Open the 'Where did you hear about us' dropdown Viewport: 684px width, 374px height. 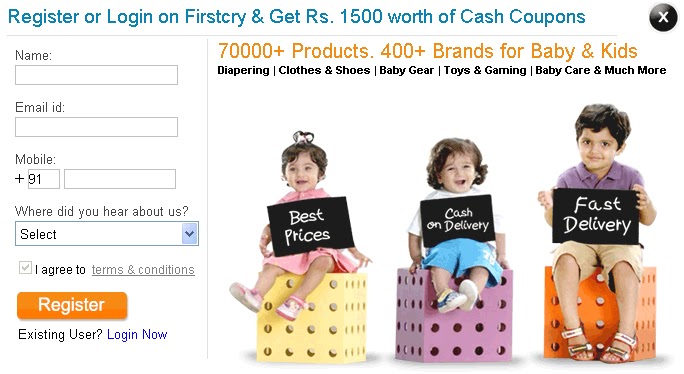(107, 233)
